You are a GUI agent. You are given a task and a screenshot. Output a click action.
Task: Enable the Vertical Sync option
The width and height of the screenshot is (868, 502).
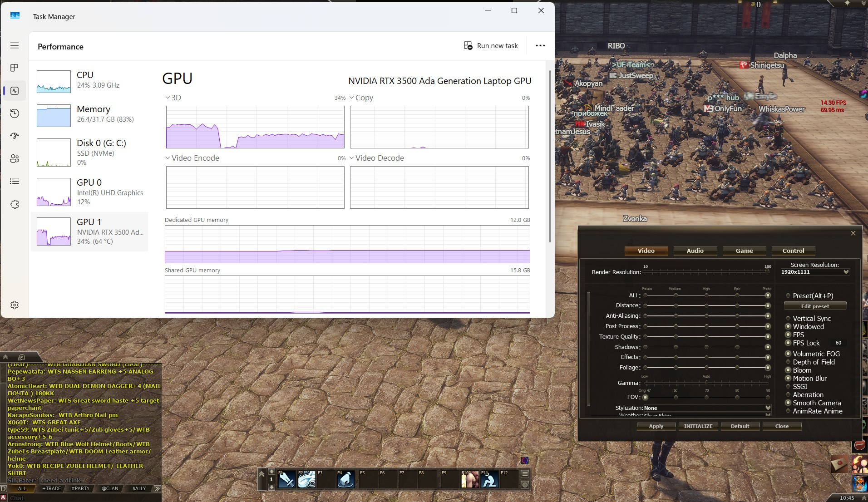click(788, 319)
